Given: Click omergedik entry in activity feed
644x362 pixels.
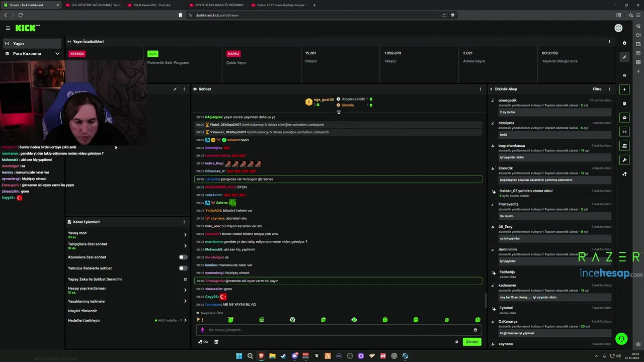Looking at the screenshot, I should coord(508,100).
